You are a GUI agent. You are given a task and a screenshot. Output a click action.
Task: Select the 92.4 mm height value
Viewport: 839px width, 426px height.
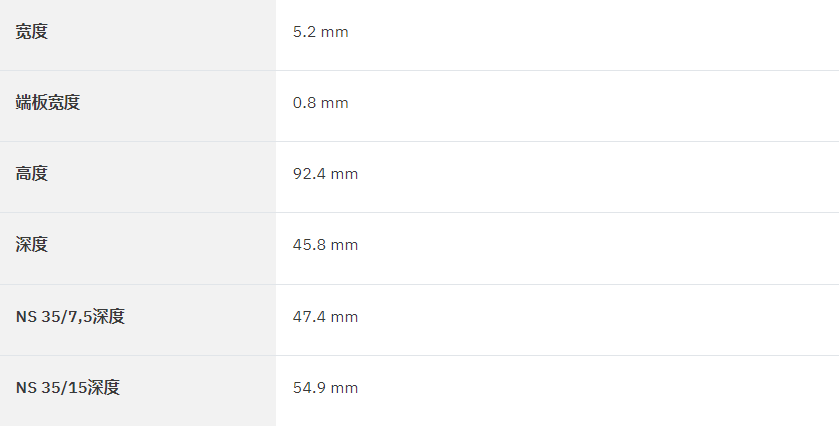(x=325, y=174)
